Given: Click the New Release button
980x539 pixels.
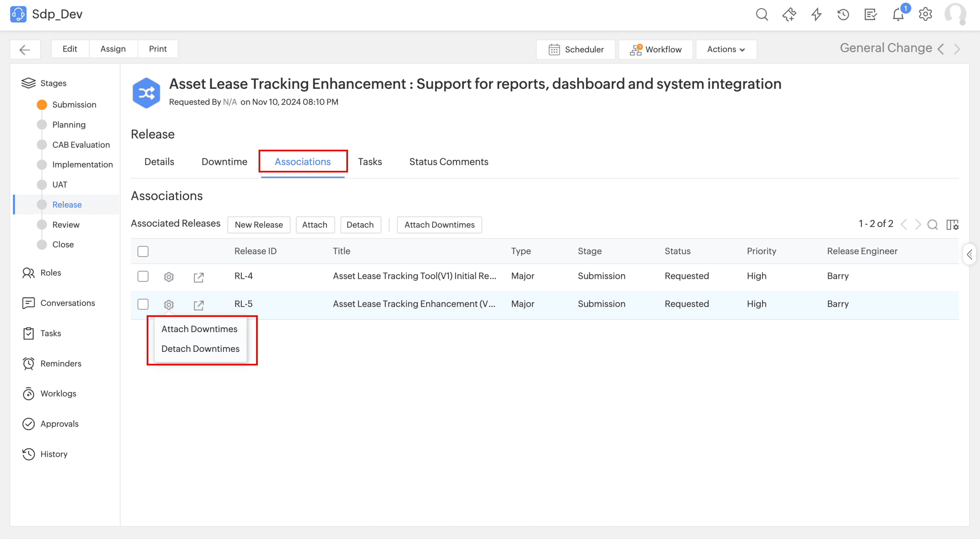Looking at the screenshot, I should (259, 225).
